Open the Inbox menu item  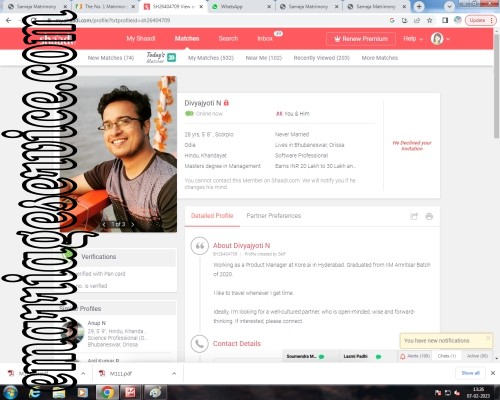pyautogui.click(x=265, y=39)
